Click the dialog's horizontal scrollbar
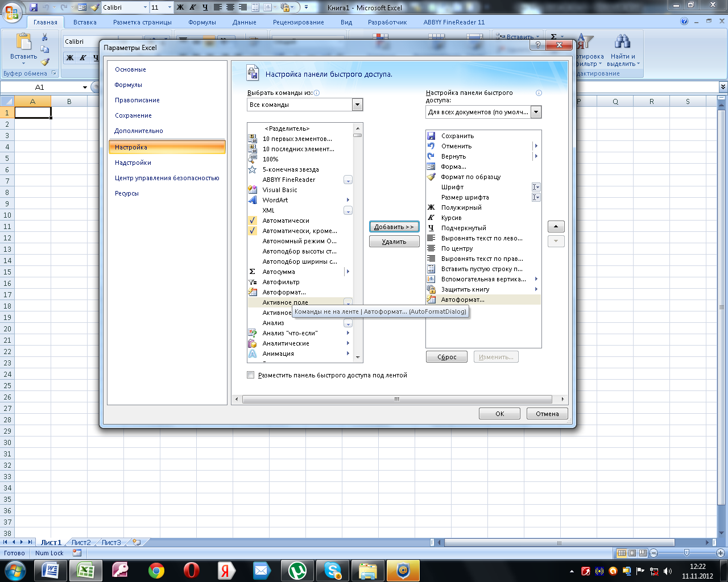Screen dimensions: 728x582 click(x=397, y=399)
